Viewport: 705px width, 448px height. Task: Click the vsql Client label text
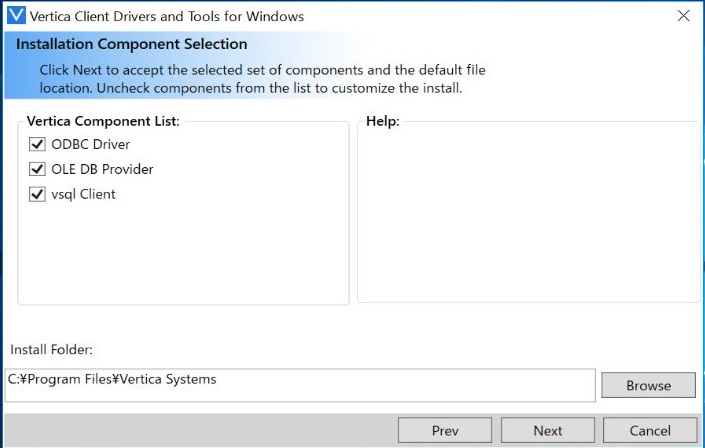coord(83,195)
